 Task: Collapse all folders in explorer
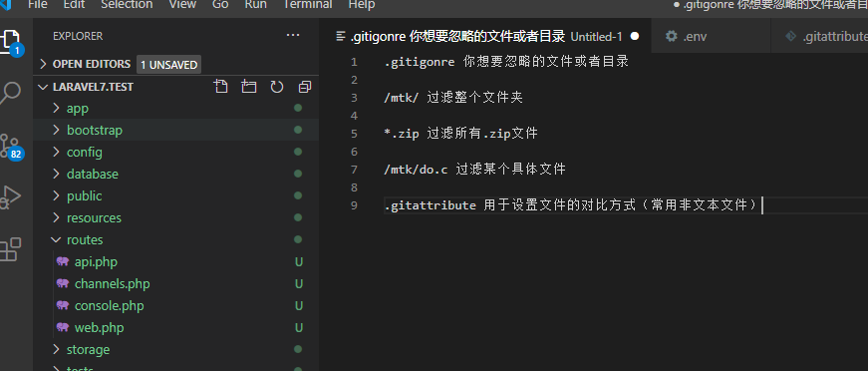point(305,87)
